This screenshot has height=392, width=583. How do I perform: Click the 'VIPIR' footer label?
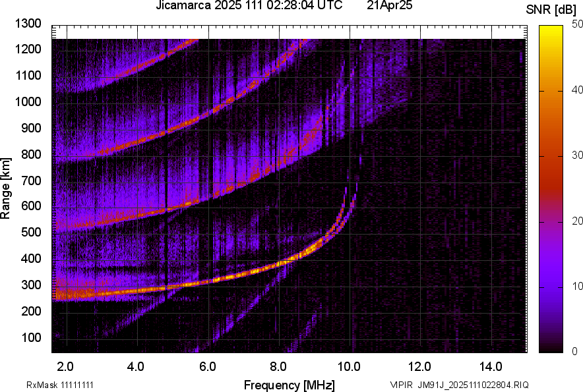(x=401, y=385)
